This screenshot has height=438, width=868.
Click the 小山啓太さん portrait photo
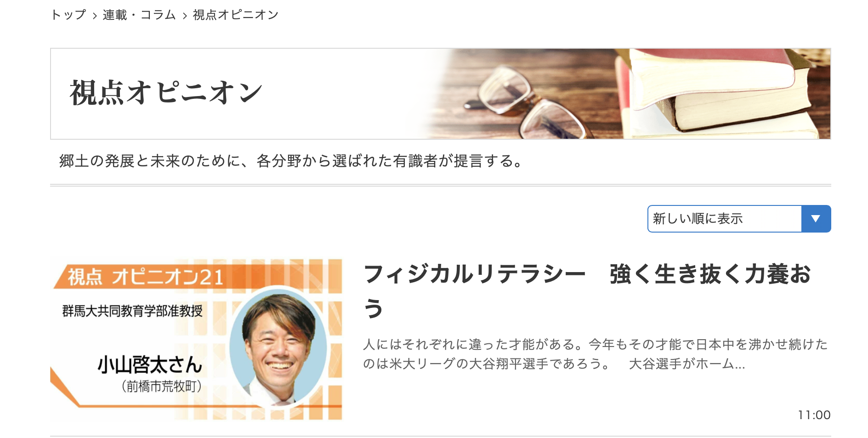click(278, 348)
